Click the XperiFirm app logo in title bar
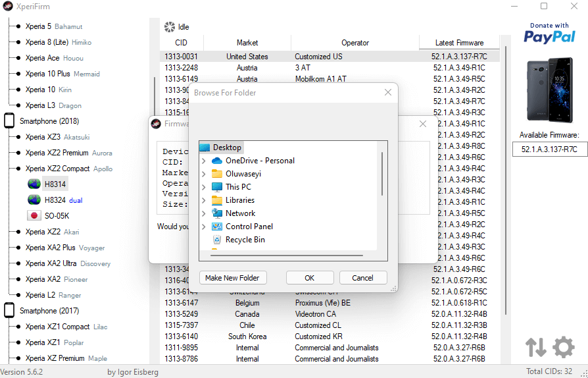Screen dimensions: 588x378 click(x=7, y=7)
